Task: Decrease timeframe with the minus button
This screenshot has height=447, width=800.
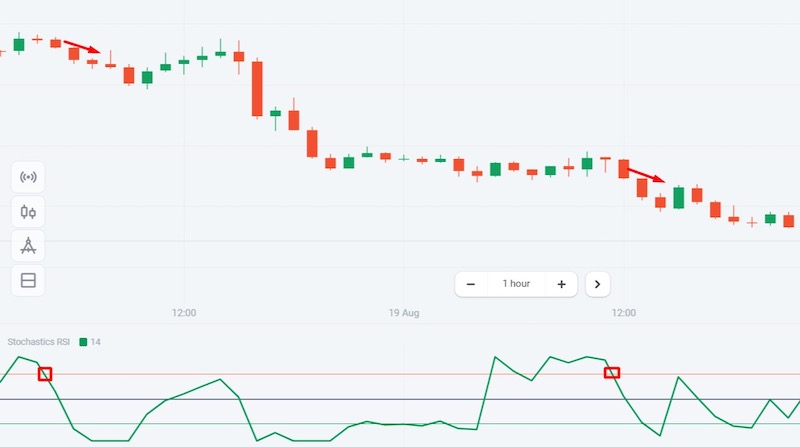Action: pos(471,284)
